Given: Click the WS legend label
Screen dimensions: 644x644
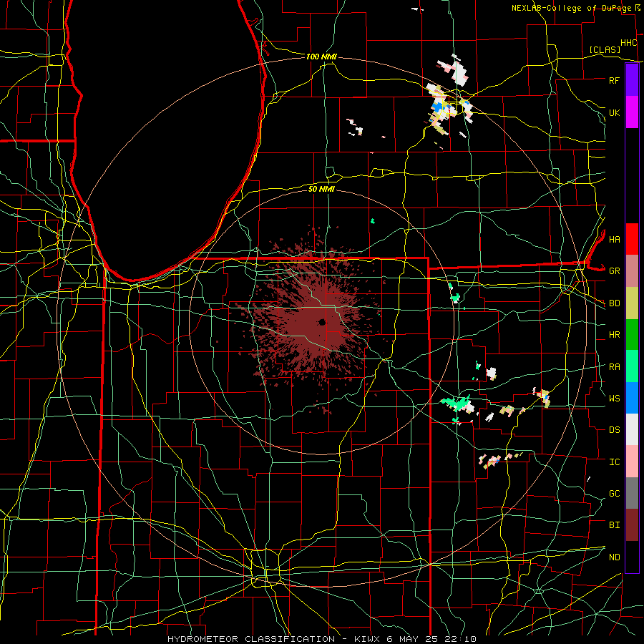Looking at the screenshot, I should coord(614,398).
